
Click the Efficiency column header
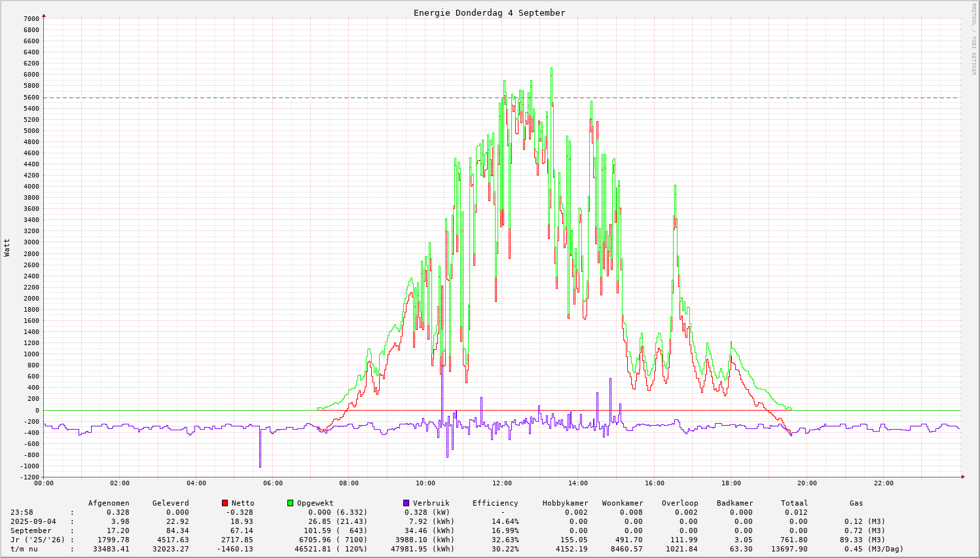[495, 503]
